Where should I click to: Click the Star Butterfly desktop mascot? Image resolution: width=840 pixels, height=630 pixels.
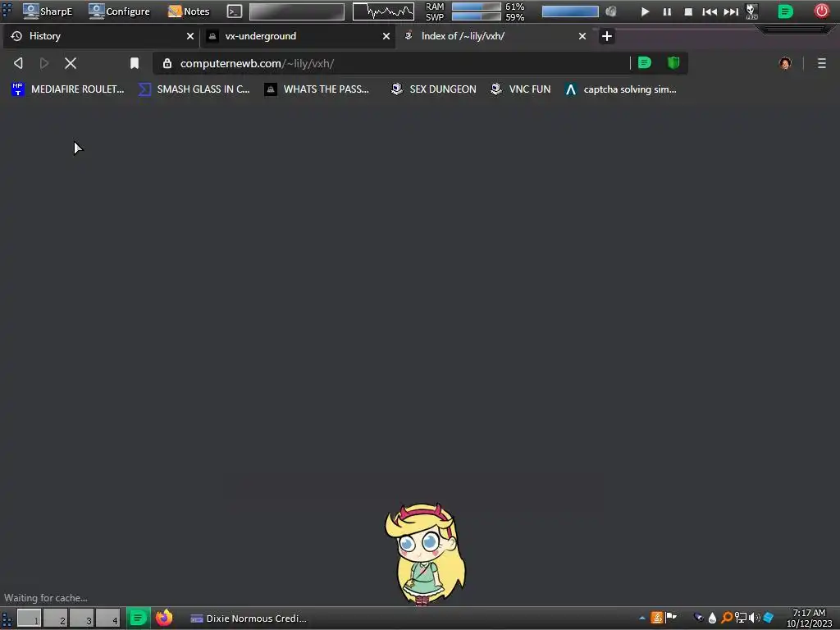click(x=425, y=554)
